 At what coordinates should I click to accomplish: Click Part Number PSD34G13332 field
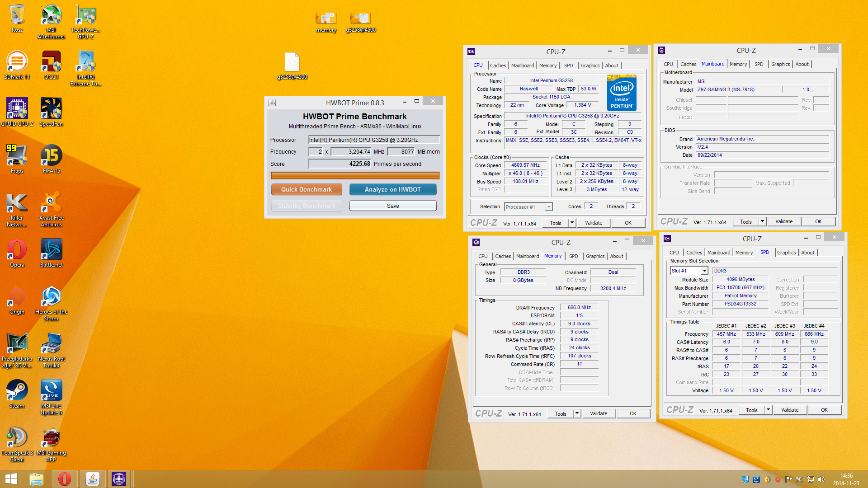[740, 304]
